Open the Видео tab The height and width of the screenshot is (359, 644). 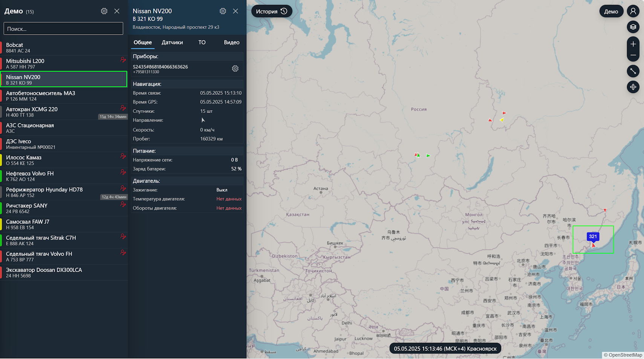point(231,43)
